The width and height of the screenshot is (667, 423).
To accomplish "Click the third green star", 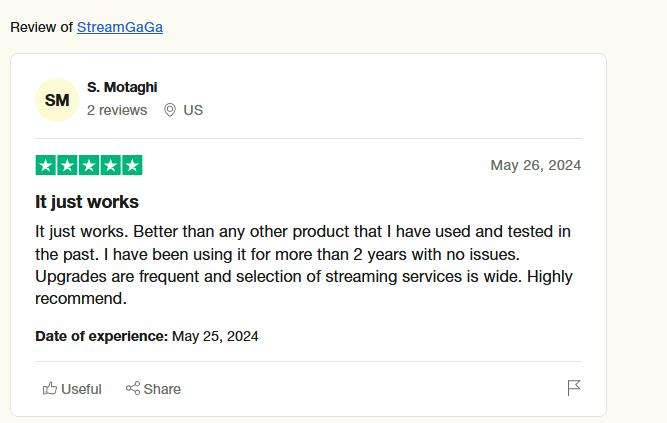I will tap(89, 165).
